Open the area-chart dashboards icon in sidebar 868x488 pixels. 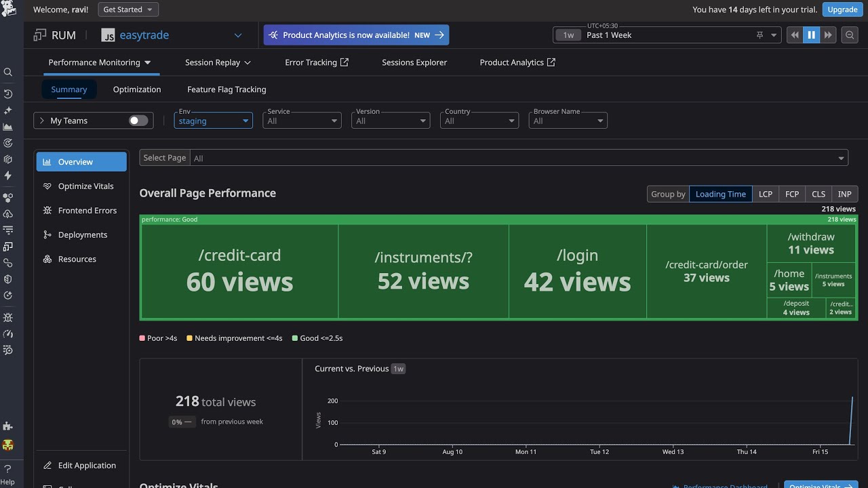click(8, 127)
